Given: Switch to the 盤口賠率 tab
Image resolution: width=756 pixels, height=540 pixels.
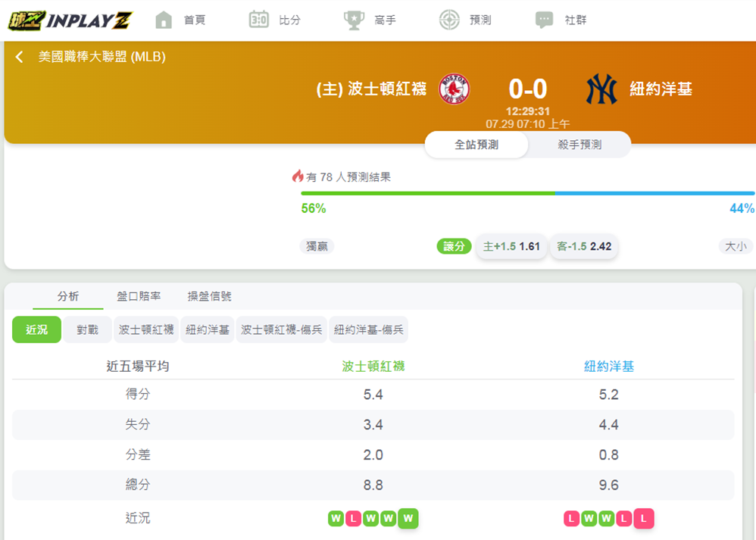Looking at the screenshot, I should 139,297.
